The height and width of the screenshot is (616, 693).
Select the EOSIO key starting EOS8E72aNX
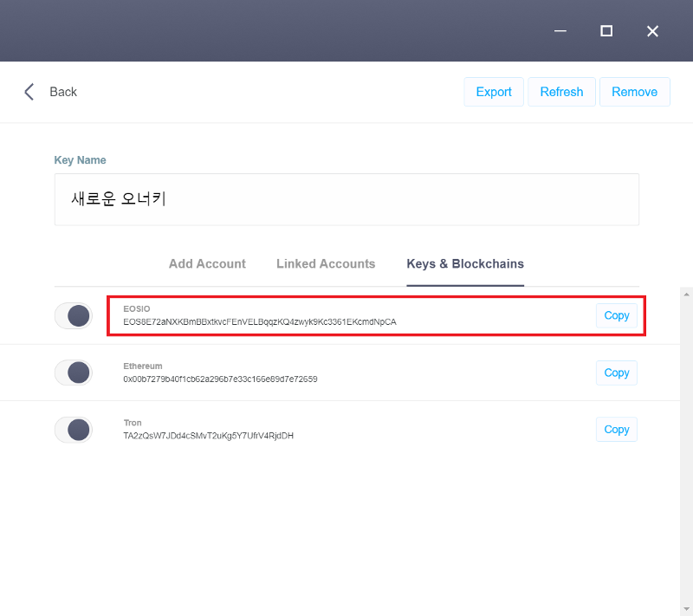260,322
